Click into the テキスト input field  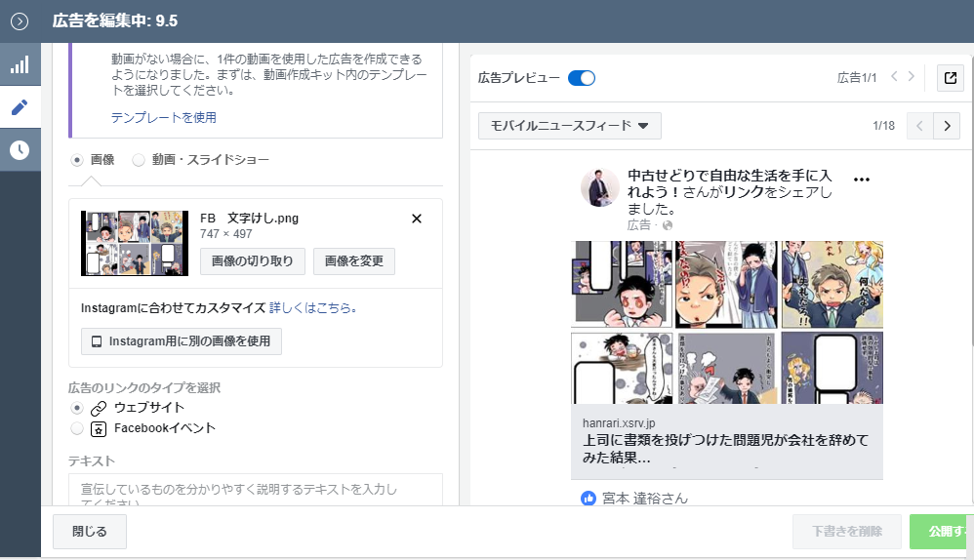tap(255, 490)
